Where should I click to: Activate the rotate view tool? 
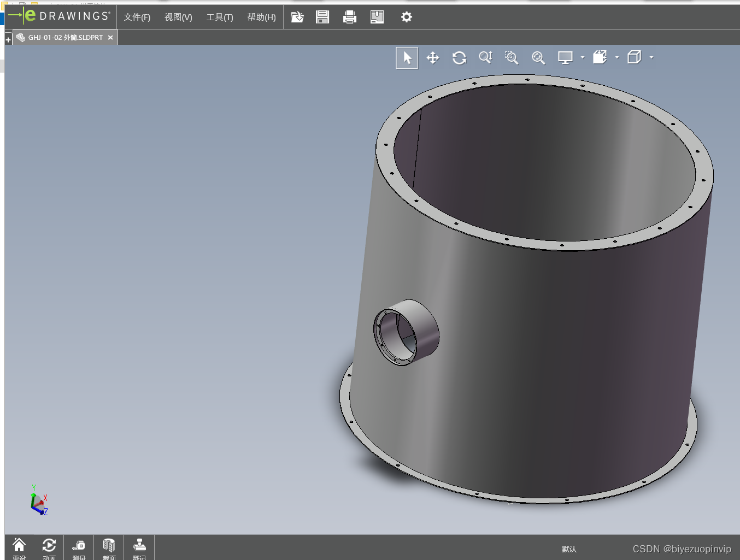coord(459,58)
